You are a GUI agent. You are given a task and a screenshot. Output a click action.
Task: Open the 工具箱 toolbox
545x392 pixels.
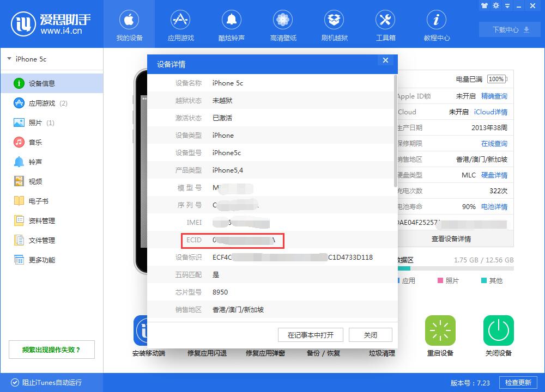click(385, 24)
